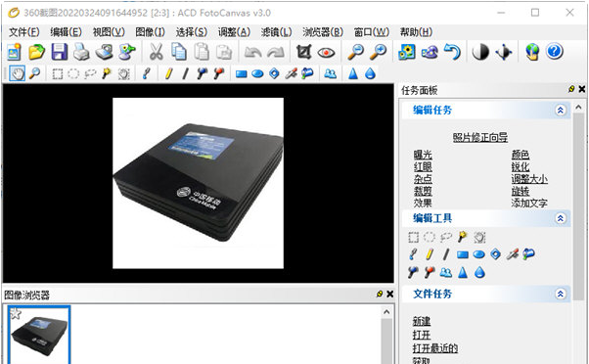The image size is (589, 364).
Task: Click the 新建 link under 文件任务
Action: [x=422, y=322]
